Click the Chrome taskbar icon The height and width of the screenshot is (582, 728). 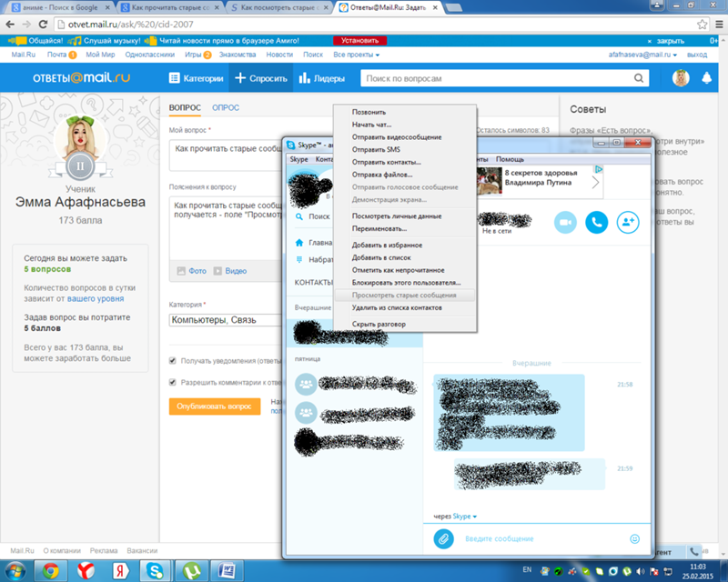(x=51, y=570)
